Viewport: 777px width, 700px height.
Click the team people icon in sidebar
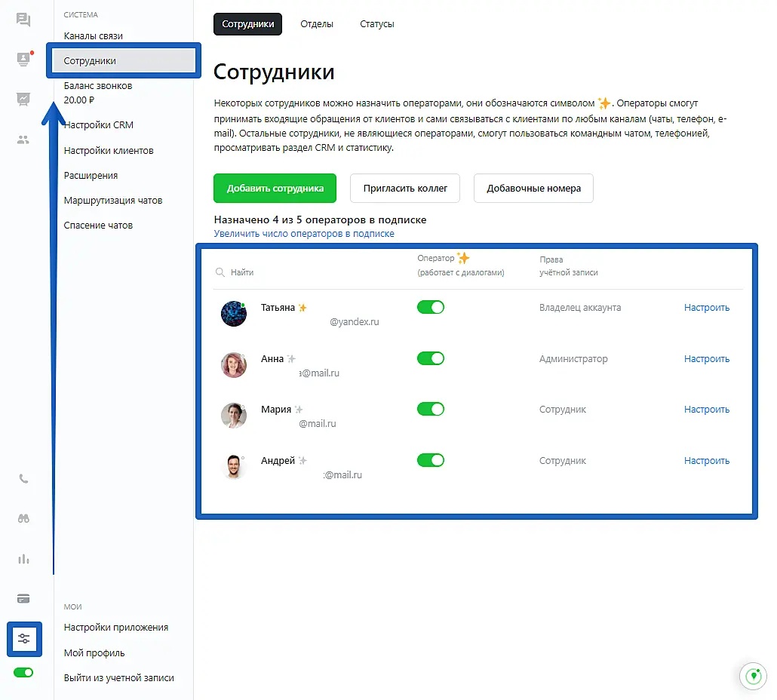pos(23,140)
